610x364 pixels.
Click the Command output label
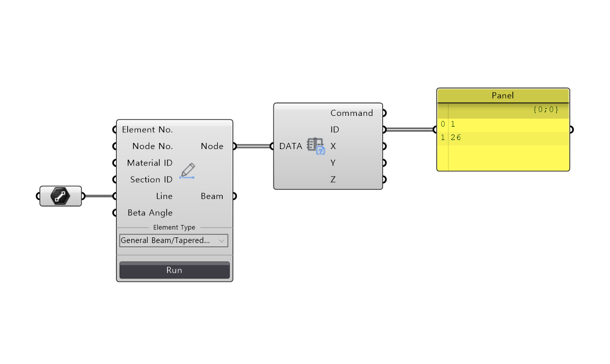pos(351,113)
